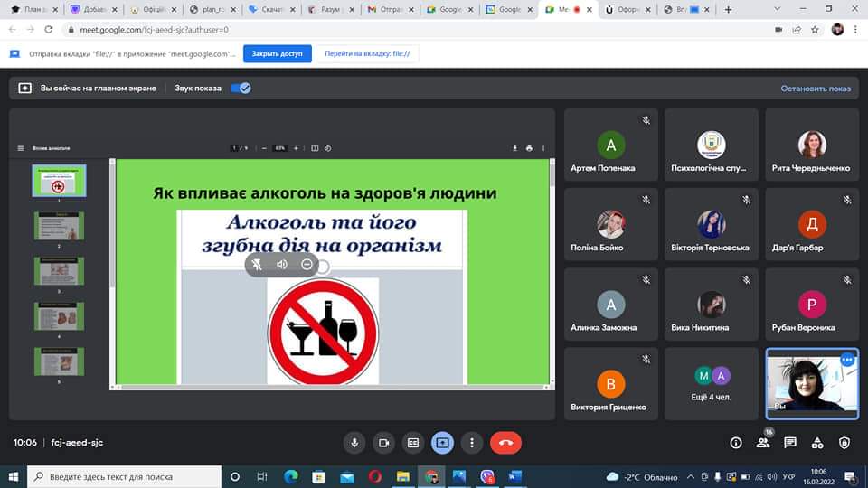The image size is (868, 488).
Task: Click the PDF zoom percentage field
Action: click(x=280, y=148)
